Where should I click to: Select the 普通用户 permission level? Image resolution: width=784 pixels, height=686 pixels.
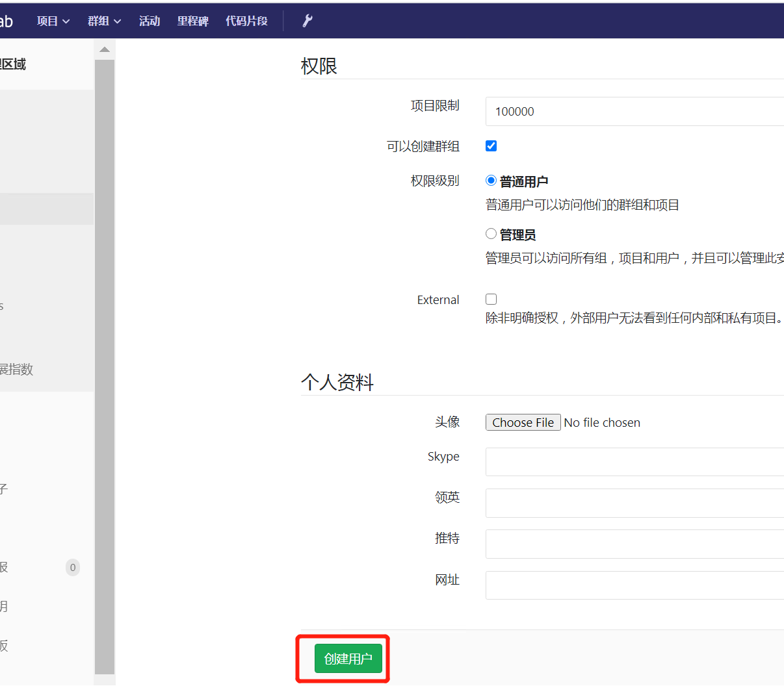pos(491,180)
